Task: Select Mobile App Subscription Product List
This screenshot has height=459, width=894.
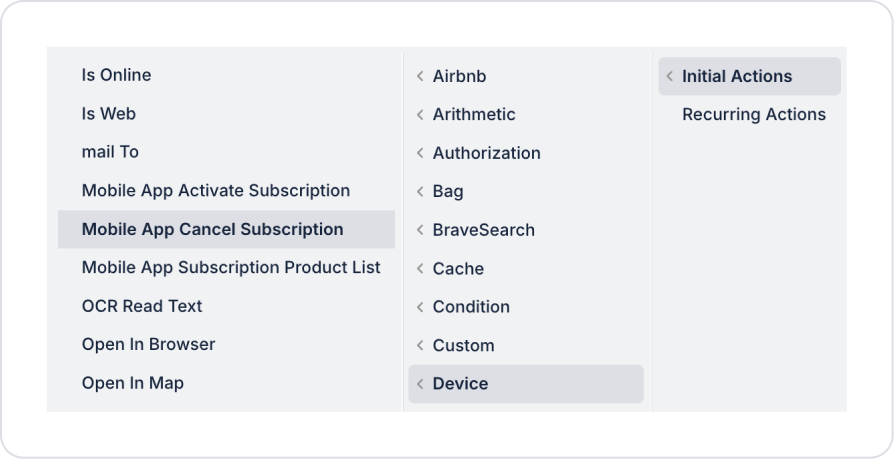Action: (x=231, y=268)
